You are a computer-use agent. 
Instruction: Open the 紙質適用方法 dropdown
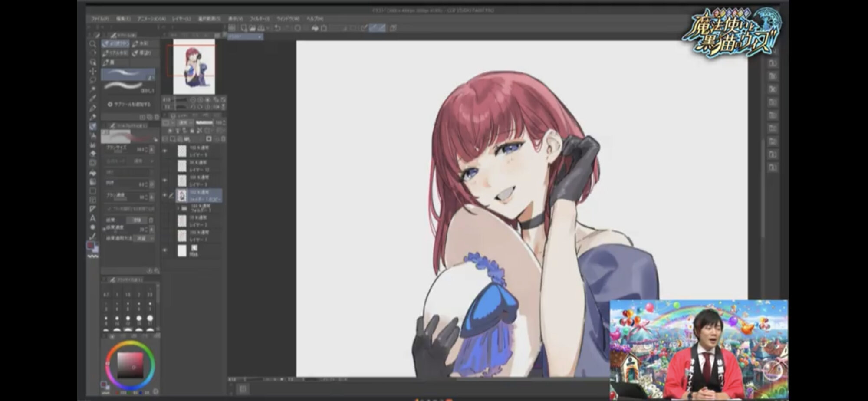(143, 238)
